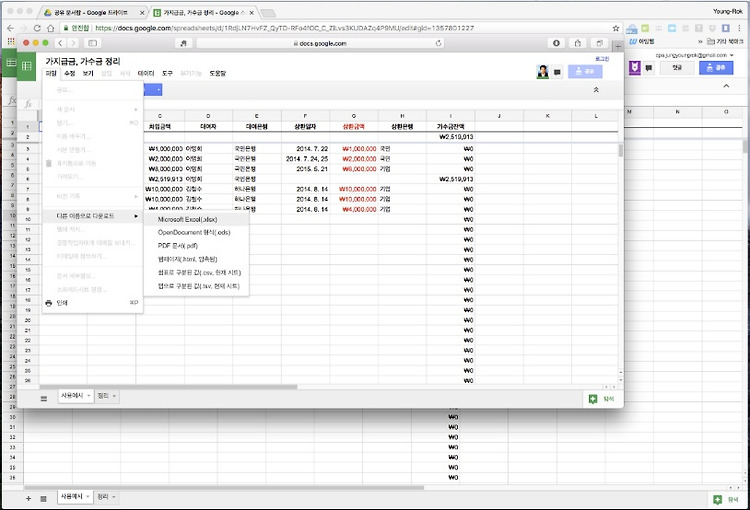Open the 보기 menu

tap(88, 73)
